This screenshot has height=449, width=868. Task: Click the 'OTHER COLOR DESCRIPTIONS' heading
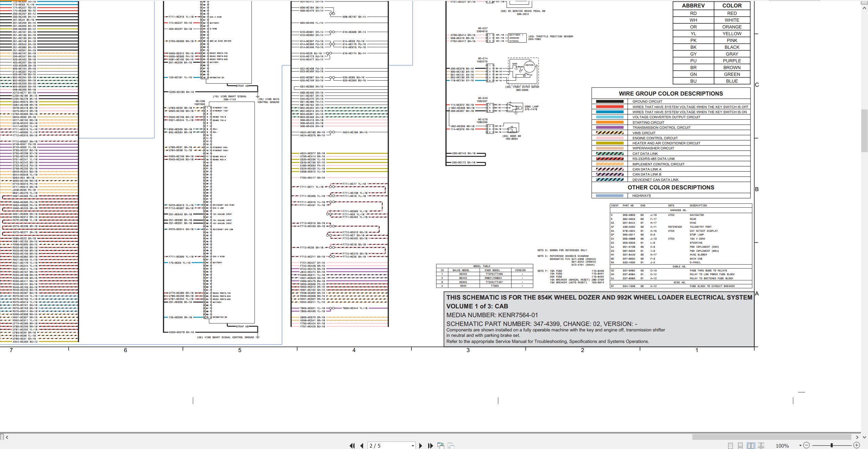coord(671,187)
